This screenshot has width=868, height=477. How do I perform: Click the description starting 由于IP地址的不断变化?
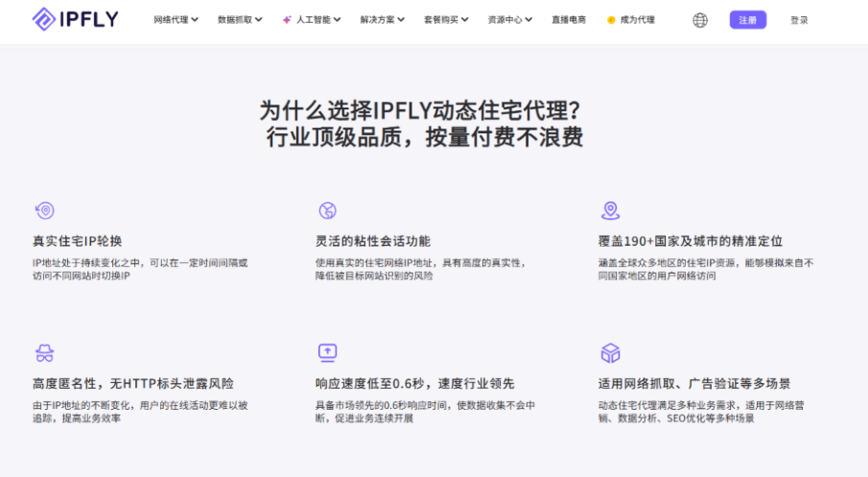click(140, 412)
